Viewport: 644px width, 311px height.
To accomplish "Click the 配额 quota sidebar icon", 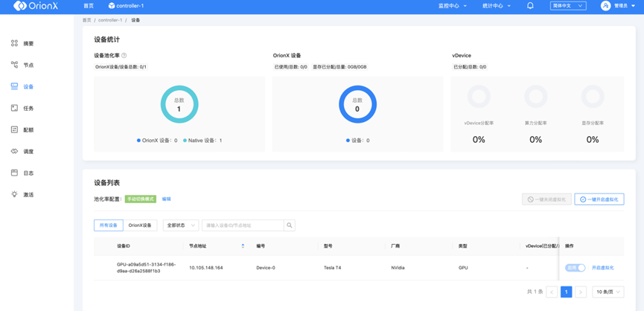I will [x=14, y=130].
